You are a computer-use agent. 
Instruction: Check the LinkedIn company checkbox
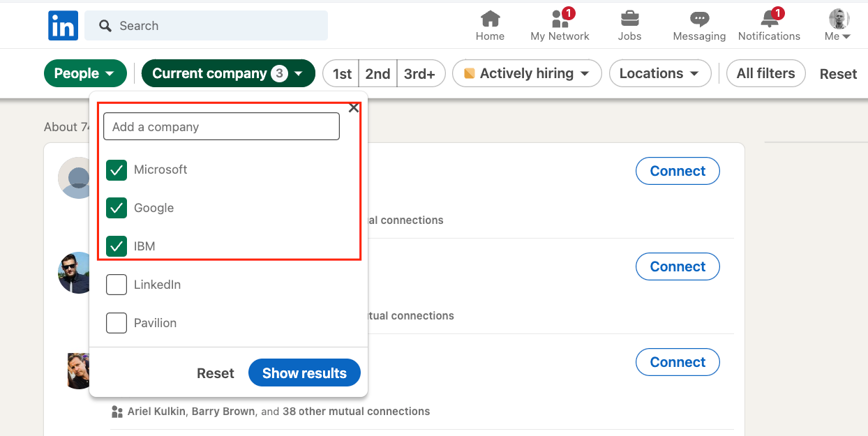(x=117, y=285)
